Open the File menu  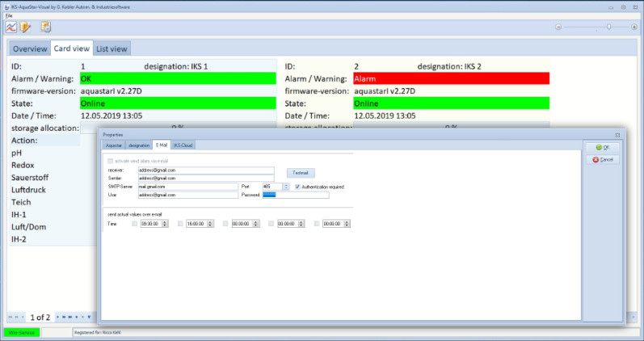click(x=9, y=15)
